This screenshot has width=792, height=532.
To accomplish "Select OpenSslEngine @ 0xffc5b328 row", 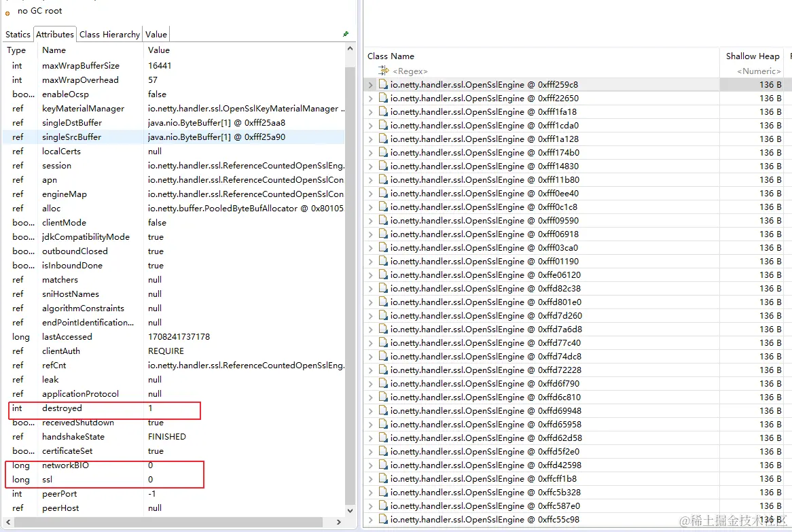I will pyautogui.click(x=574, y=493).
